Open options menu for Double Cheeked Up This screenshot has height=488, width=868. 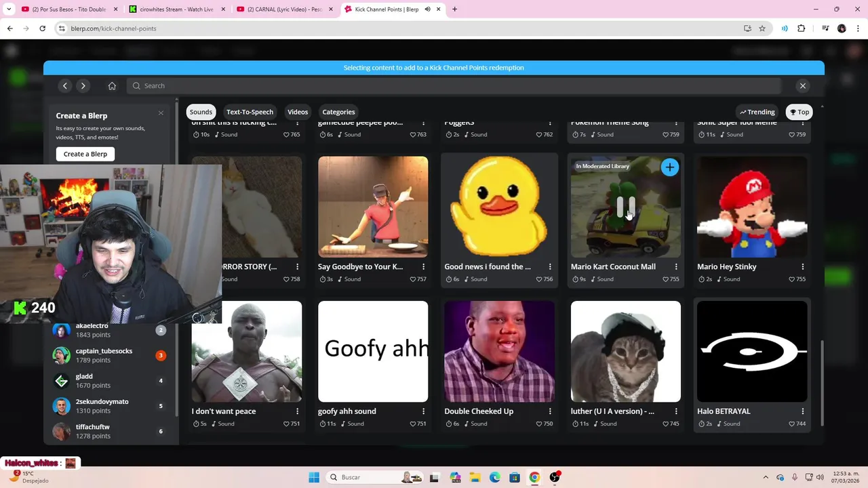[x=550, y=411]
